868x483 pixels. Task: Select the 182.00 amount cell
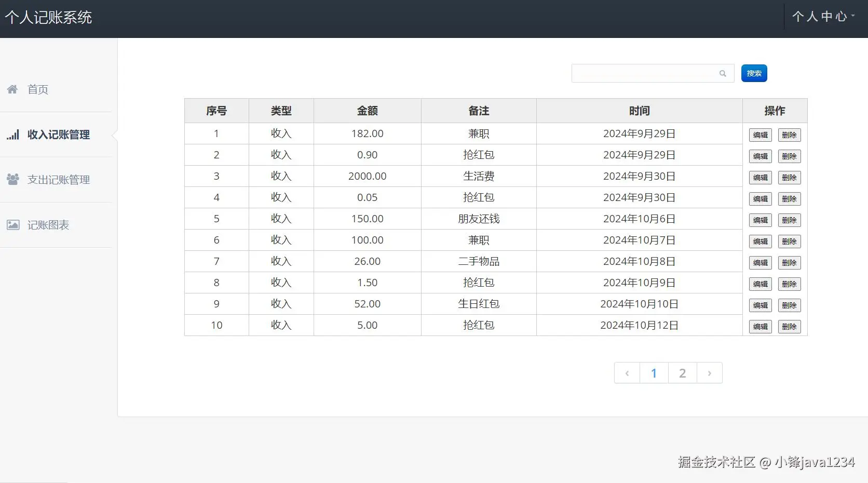click(x=368, y=133)
